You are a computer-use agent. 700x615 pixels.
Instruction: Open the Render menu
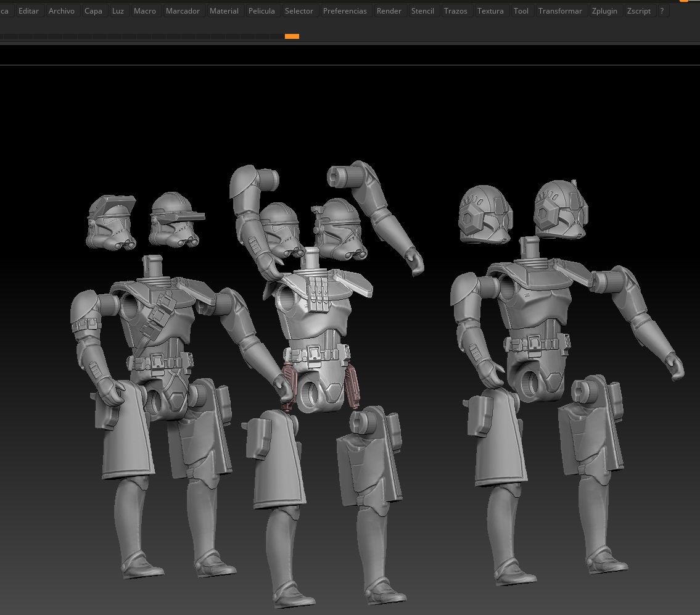(389, 10)
